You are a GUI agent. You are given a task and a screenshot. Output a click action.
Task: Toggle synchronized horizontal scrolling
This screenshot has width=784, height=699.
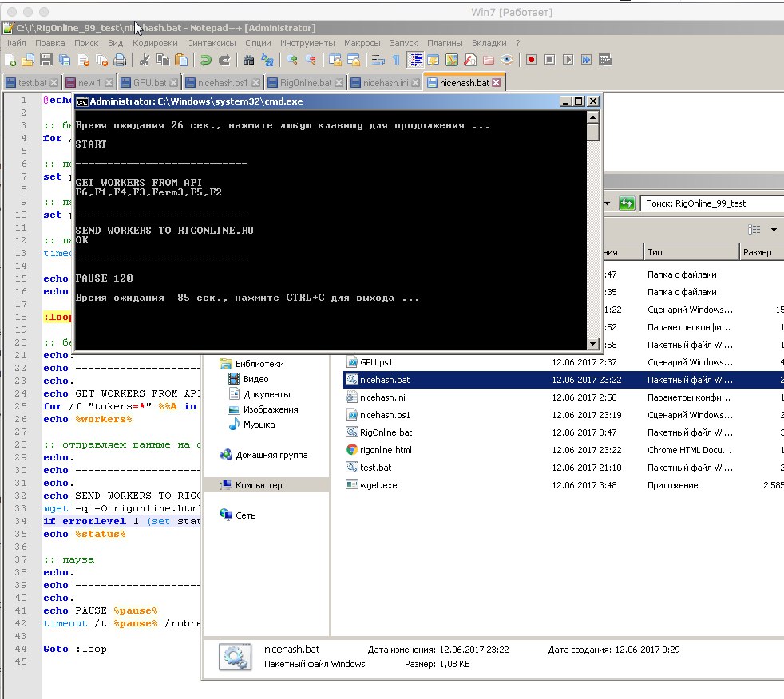[x=354, y=60]
